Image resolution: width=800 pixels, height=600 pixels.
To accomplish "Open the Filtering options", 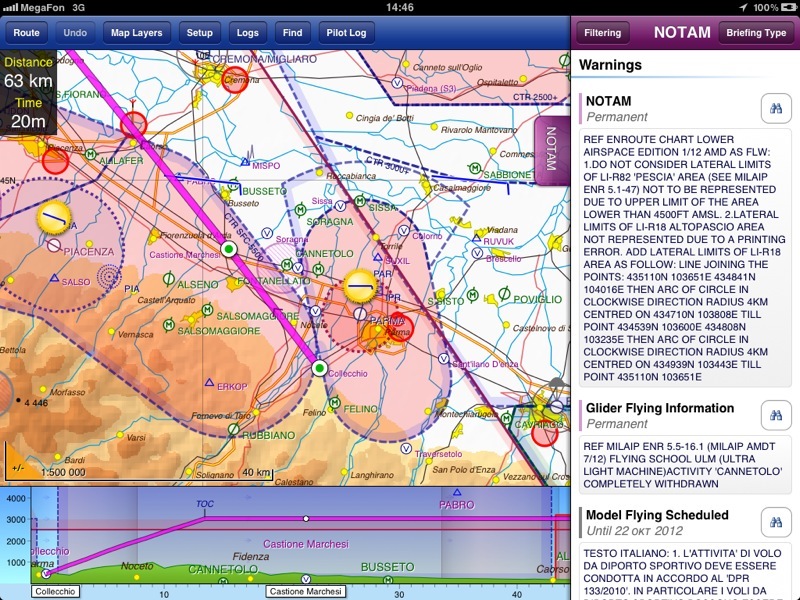I will tap(602, 33).
